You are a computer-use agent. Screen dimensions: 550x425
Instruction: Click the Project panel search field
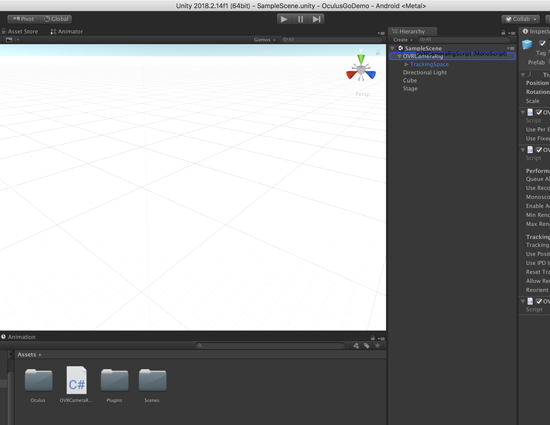coord(270,346)
